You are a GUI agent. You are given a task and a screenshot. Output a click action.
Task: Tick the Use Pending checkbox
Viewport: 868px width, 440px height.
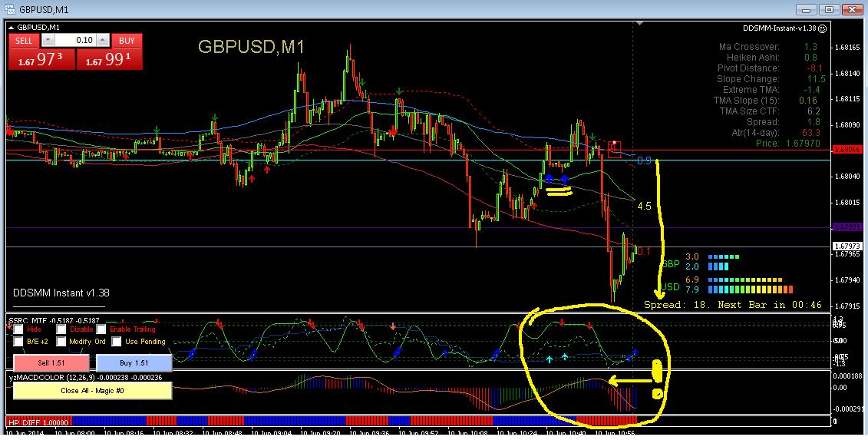pos(116,342)
